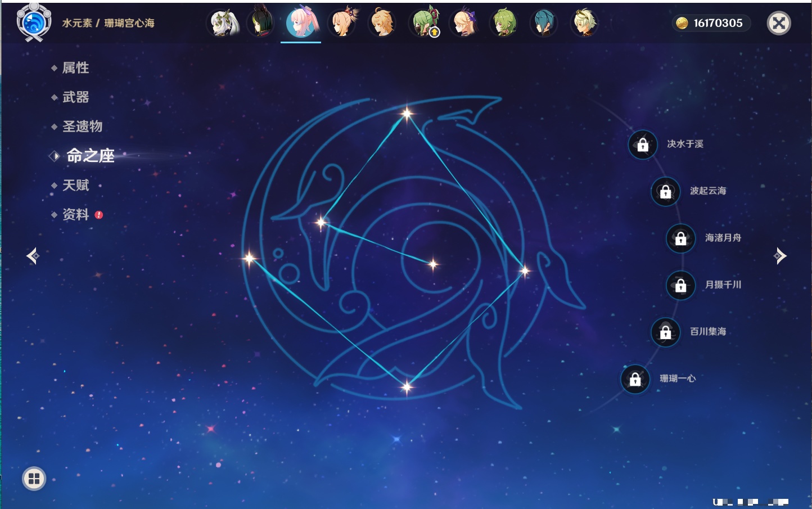Click the topmost star of the constellation
This screenshot has height=509, width=812.
click(x=407, y=114)
